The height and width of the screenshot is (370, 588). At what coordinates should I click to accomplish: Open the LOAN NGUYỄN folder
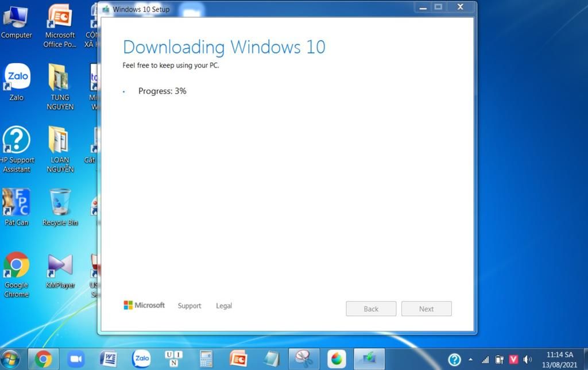[60, 149]
